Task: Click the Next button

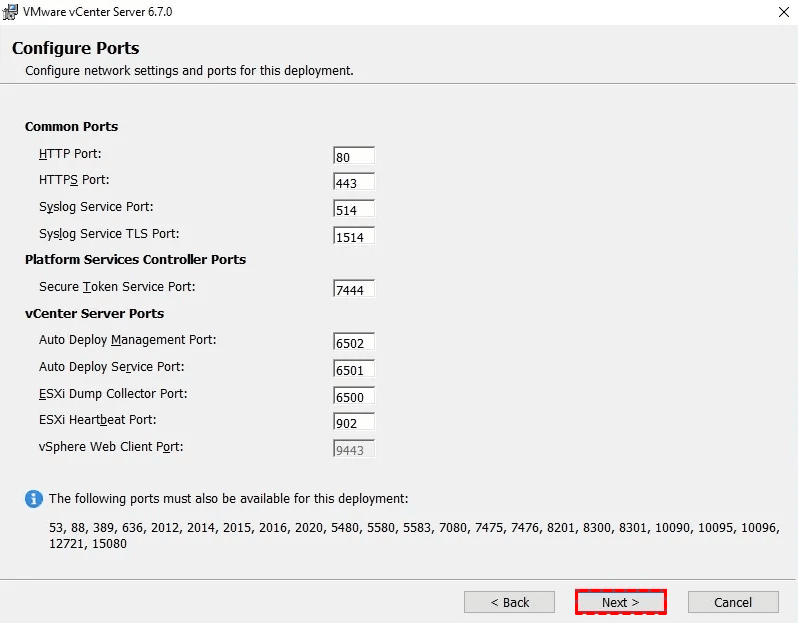Action: click(620, 602)
